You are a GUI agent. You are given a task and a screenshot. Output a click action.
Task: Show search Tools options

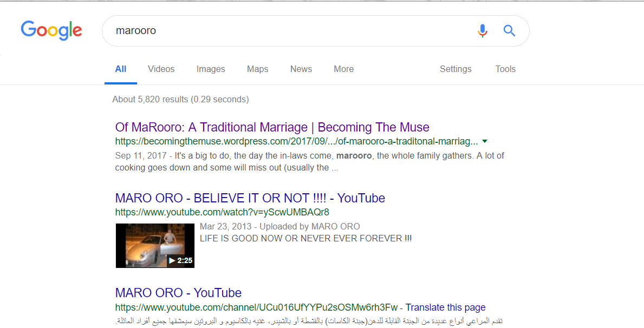click(x=505, y=69)
